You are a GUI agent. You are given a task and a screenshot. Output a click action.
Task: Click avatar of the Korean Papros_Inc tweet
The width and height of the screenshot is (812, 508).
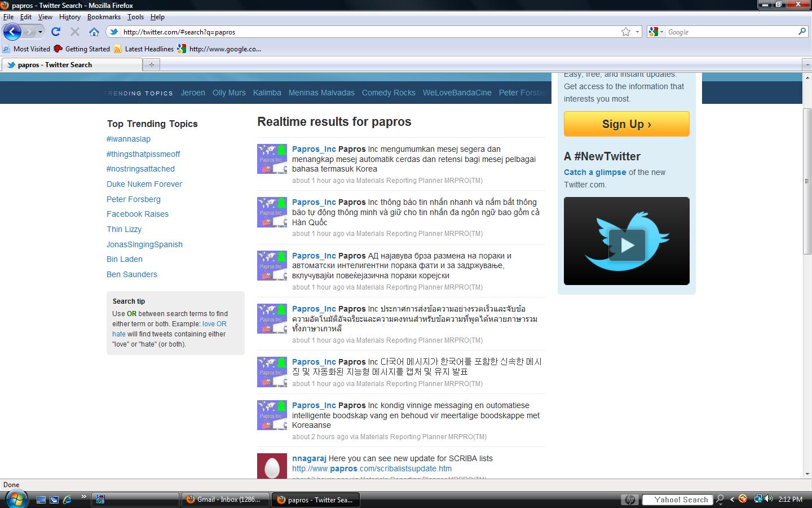pos(272,372)
